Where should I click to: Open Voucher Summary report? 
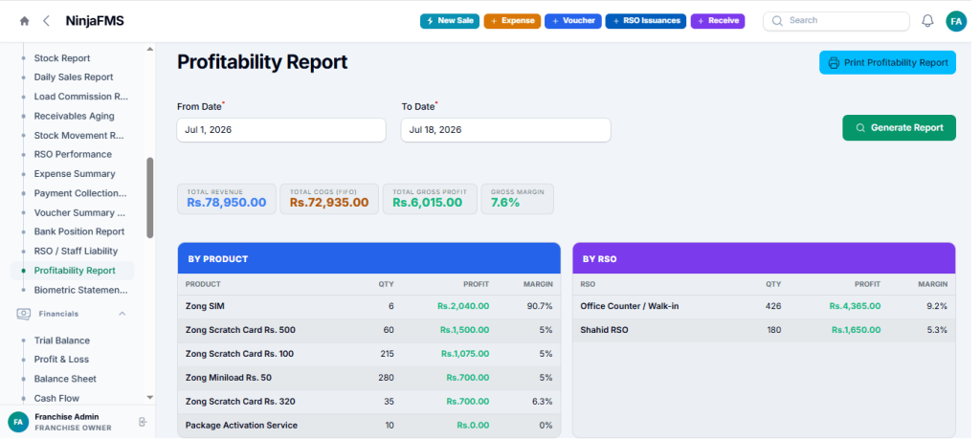coord(80,212)
